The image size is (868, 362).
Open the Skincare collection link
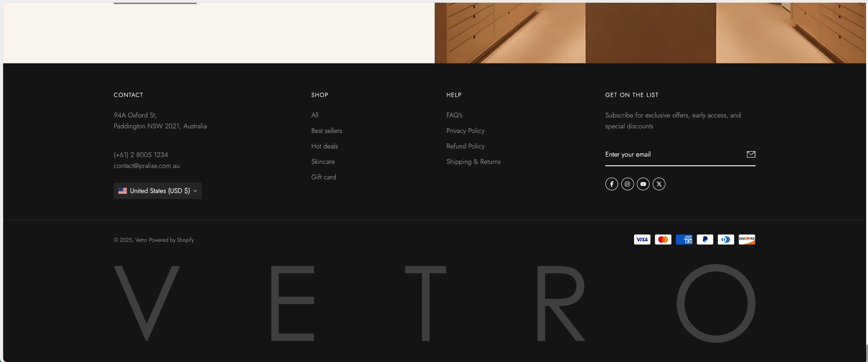323,162
